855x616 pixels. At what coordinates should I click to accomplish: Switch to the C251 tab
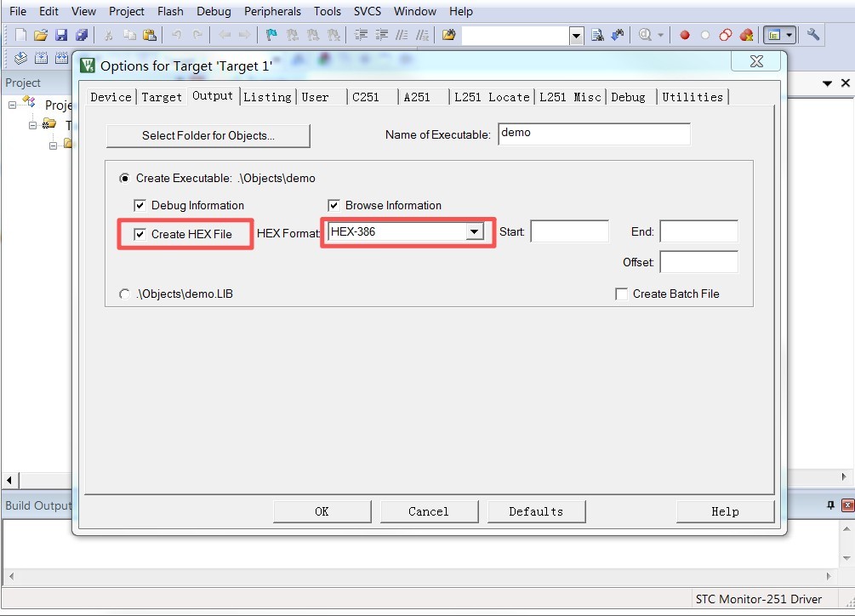[x=366, y=97]
